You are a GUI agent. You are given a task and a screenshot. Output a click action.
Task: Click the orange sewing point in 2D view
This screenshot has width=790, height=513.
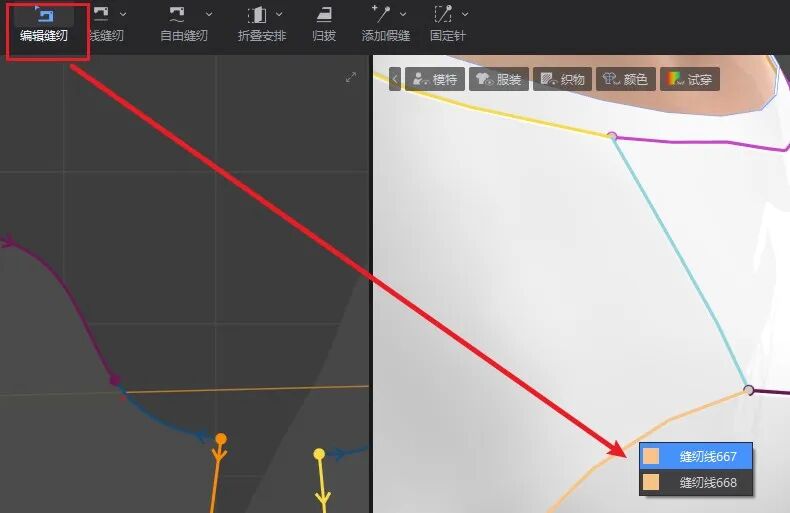(x=221, y=439)
